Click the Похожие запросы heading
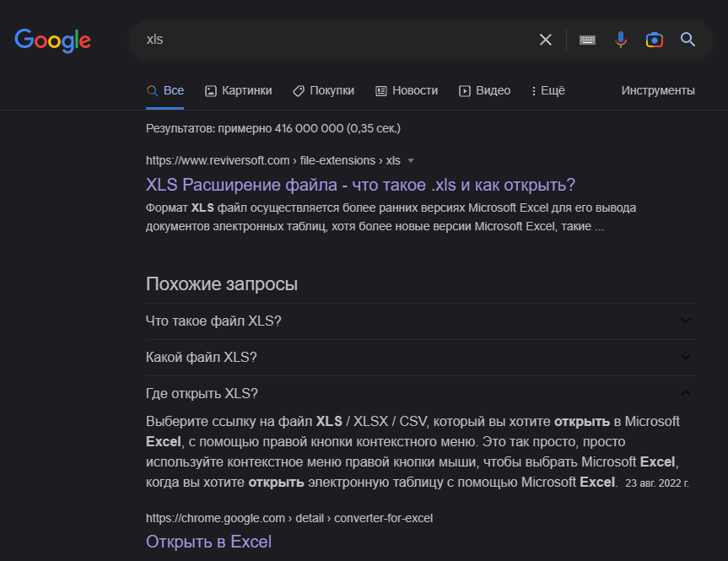This screenshot has width=728, height=561. tap(222, 283)
